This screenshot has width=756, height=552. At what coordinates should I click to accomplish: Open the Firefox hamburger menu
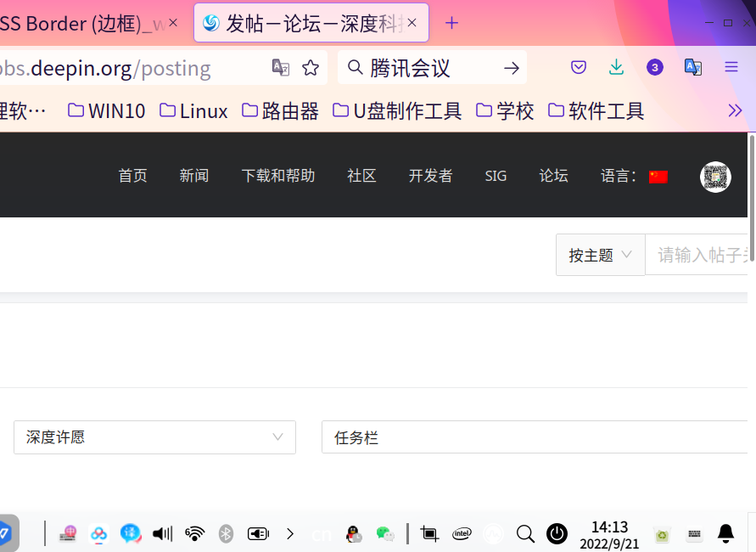(731, 67)
